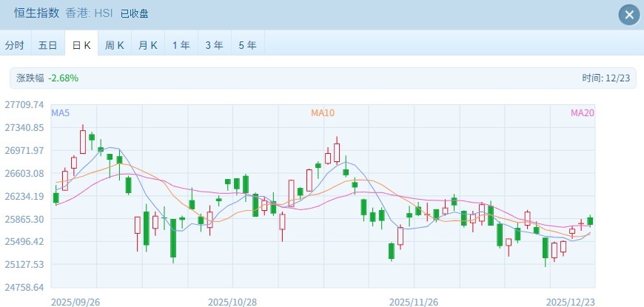Click the MA5 moving average label
The height and width of the screenshot is (307, 644).
coord(61,113)
